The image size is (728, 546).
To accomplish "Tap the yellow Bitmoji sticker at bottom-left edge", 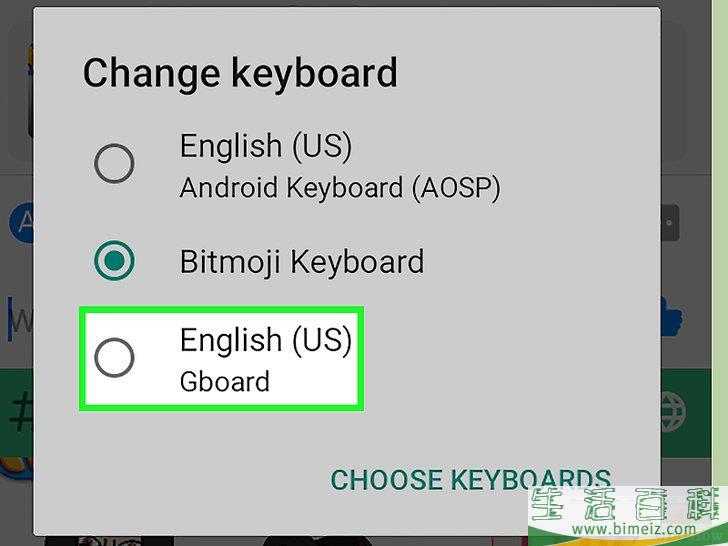I will (x=17, y=468).
